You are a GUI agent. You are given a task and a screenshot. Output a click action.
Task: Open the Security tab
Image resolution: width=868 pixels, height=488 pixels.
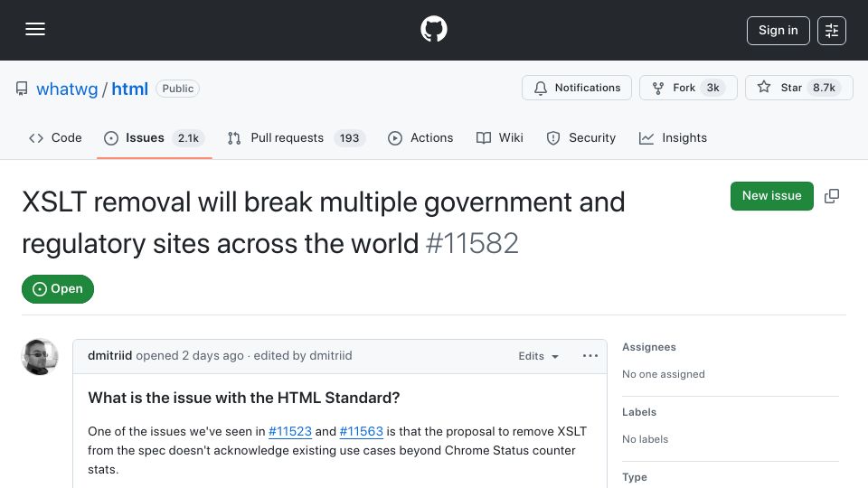pyautogui.click(x=581, y=137)
